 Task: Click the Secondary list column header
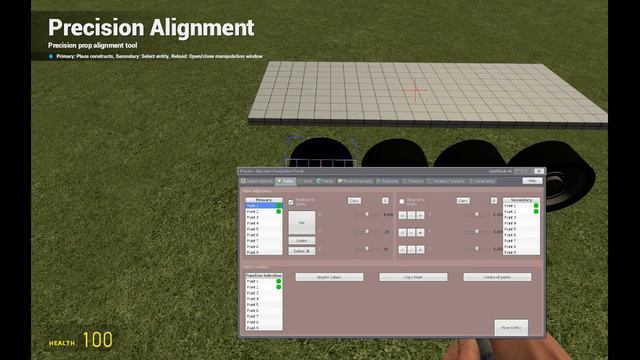pyautogui.click(x=521, y=200)
